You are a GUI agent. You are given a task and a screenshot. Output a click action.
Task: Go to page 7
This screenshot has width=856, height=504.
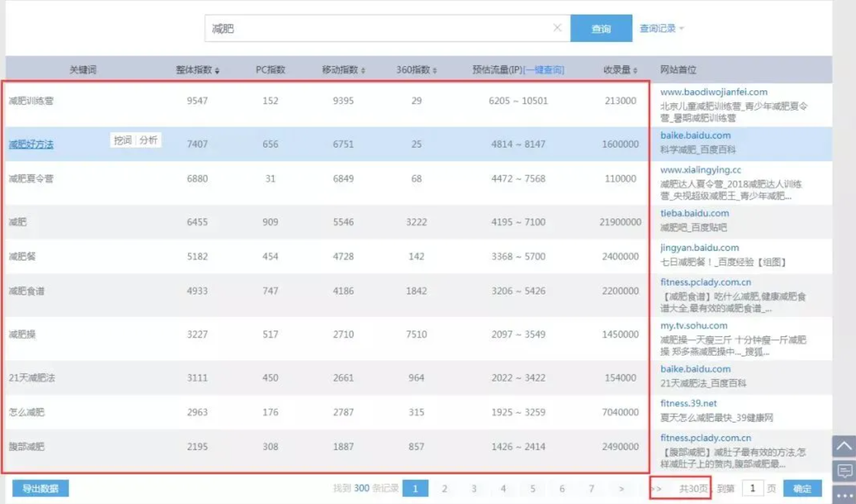click(x=592, y=489)
